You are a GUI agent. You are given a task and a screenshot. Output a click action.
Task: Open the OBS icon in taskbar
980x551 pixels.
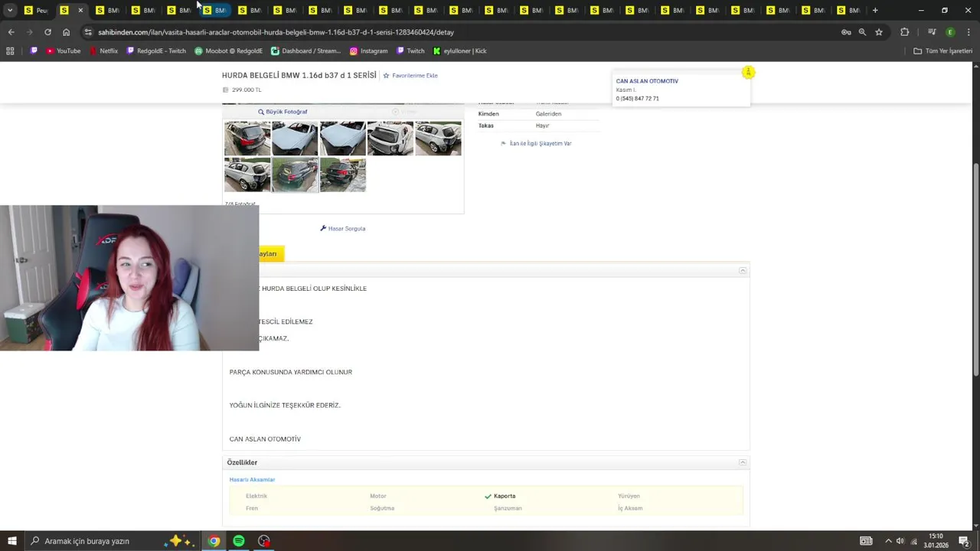coord(264,541)
